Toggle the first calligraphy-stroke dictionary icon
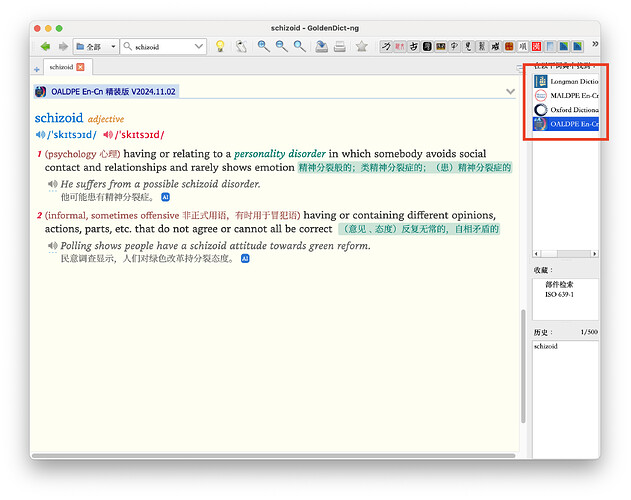Screen dimensions: 631x500 tap(386, 46)
